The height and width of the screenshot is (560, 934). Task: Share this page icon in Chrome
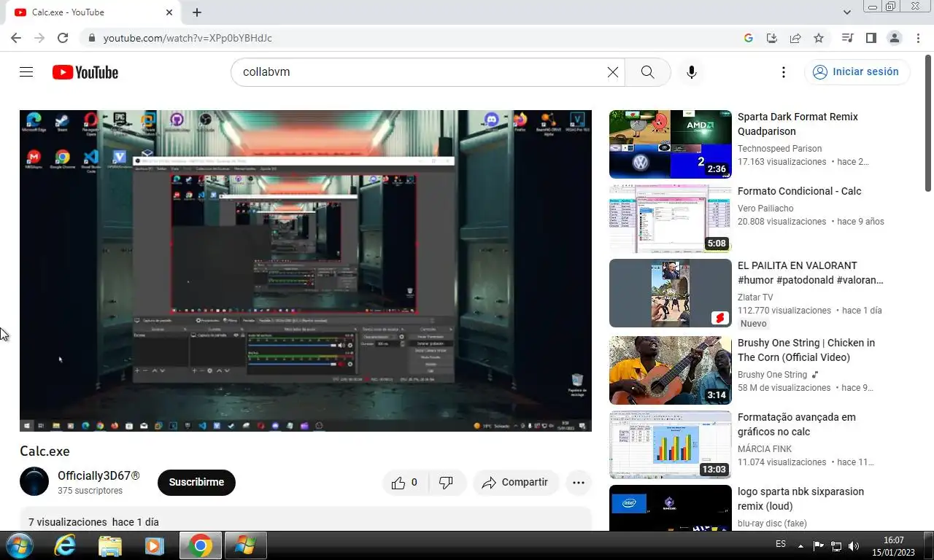(x=795, y=38)
